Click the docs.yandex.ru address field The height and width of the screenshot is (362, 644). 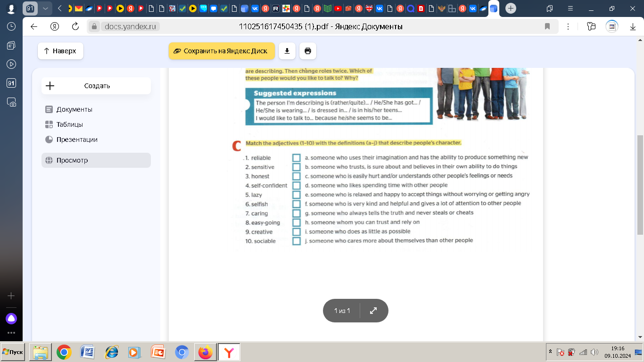(130, 27)
